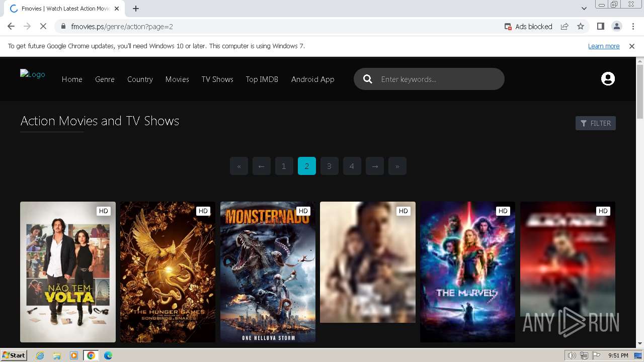Viewport: 644px width, 362px height.
Task: Click the site info lock icon
Action: (63, 27)
